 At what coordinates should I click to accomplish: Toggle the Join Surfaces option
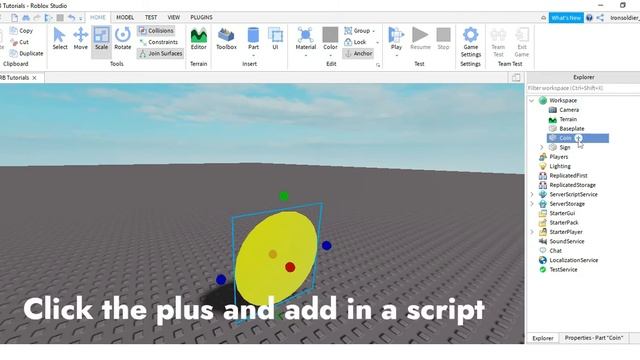pyautogui.click(x=160, y=53)
